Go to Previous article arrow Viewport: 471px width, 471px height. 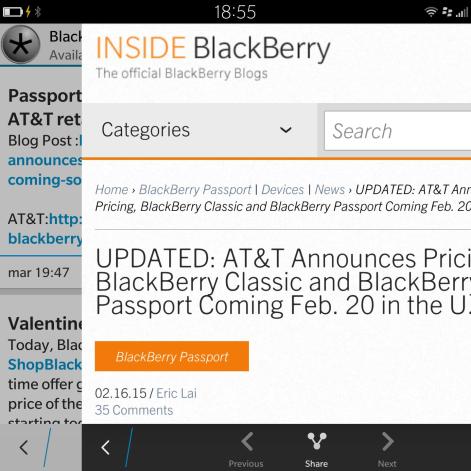247,441
